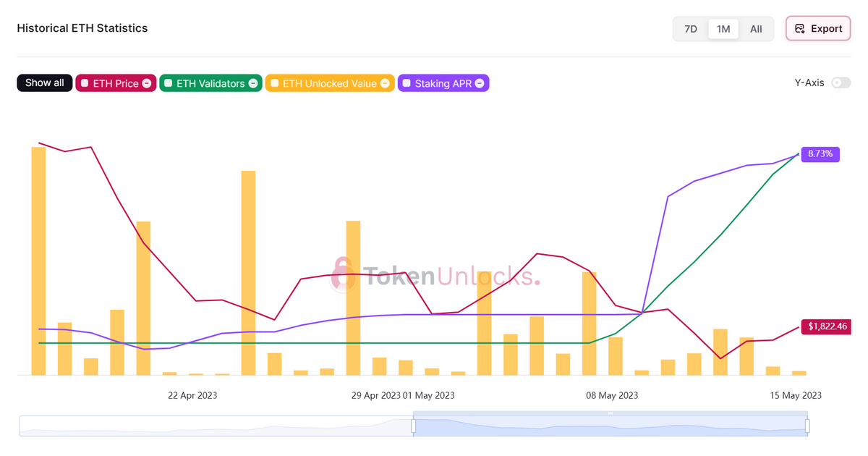The height and width of the screenshot is (456, 868).
Task: Select the 1M range tab
Action: [723, 29]
